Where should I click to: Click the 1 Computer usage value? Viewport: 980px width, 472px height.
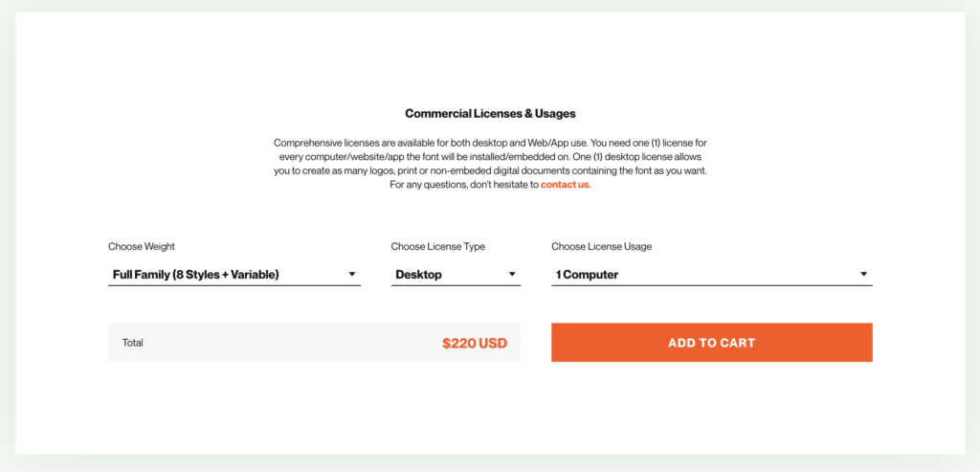(587, 275)
